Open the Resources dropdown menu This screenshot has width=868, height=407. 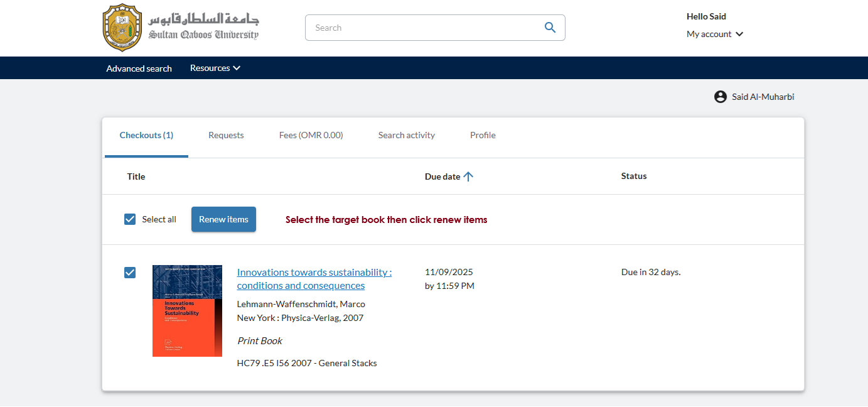215,68
